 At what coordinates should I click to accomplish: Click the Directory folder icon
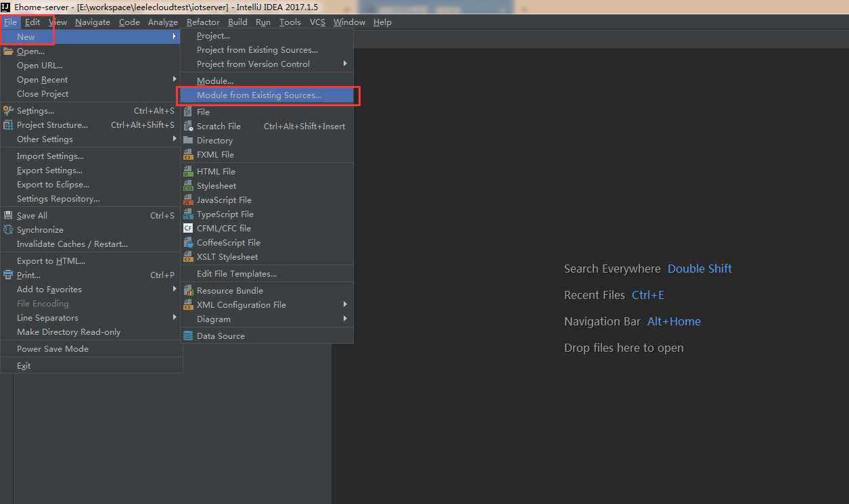point(188,140)
